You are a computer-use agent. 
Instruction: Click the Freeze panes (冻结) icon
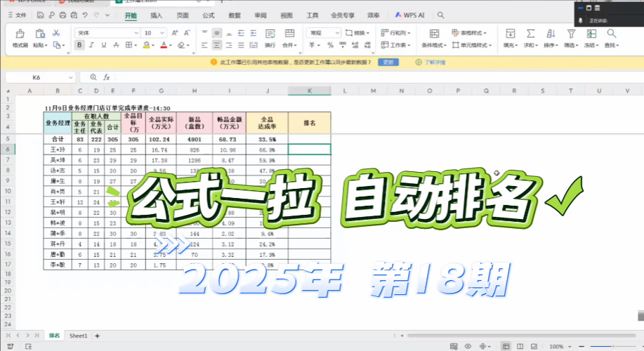click(591, 34)
